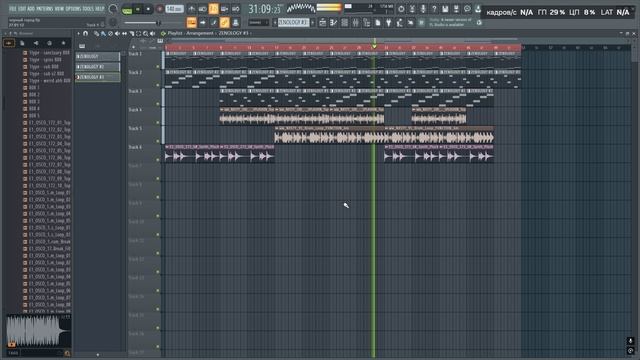640x360 pixels.
Task: Select the playlist zoom magnifier tool
Action: pyautogui.click(x=146, y=33)
